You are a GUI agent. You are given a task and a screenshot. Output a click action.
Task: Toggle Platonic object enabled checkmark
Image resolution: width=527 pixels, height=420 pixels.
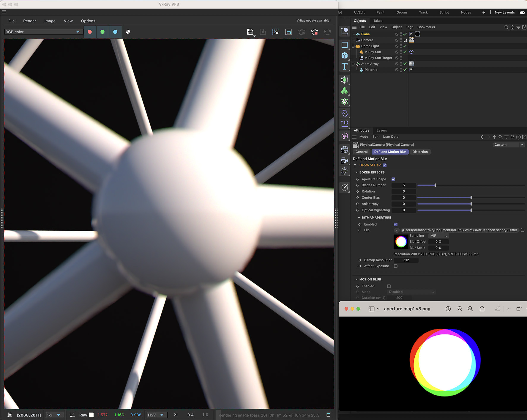pyautogui.click(x=405, y=70)
